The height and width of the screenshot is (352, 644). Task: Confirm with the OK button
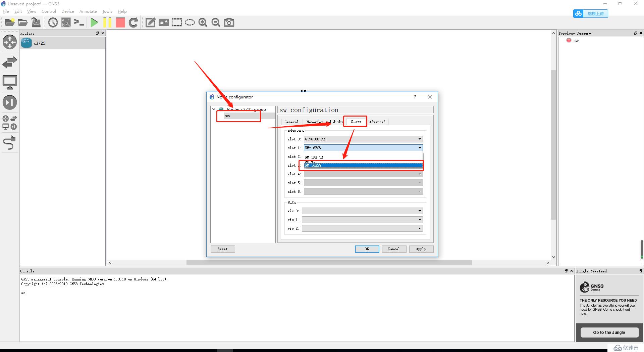367,249
